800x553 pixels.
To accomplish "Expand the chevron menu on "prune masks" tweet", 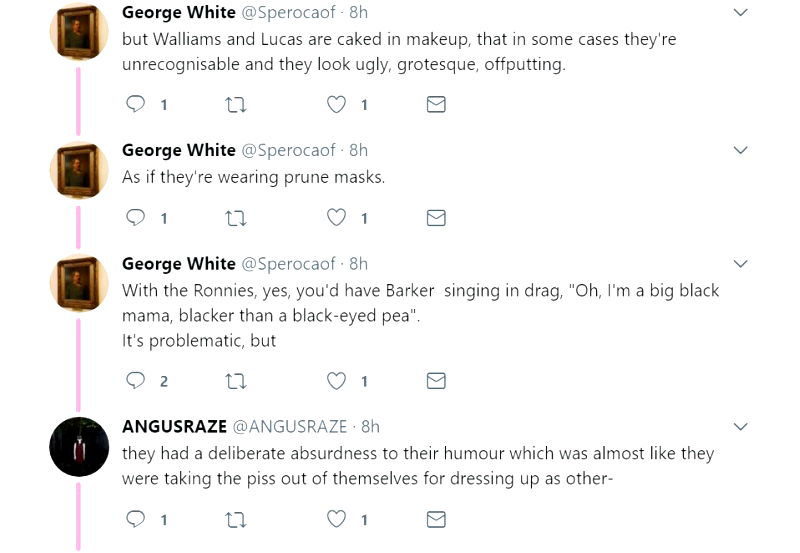I will [740, 151].
